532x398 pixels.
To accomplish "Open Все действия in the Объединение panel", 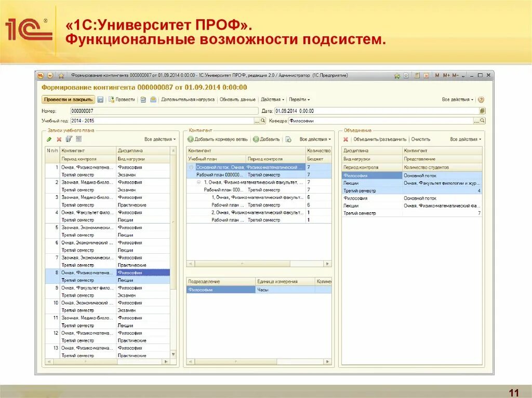I will (x=465, y=140).
